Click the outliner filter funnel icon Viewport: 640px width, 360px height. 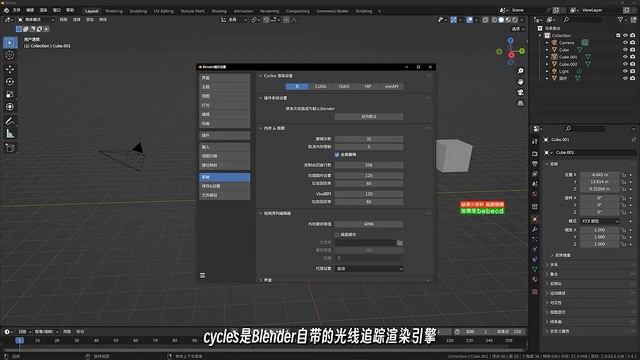621,20
